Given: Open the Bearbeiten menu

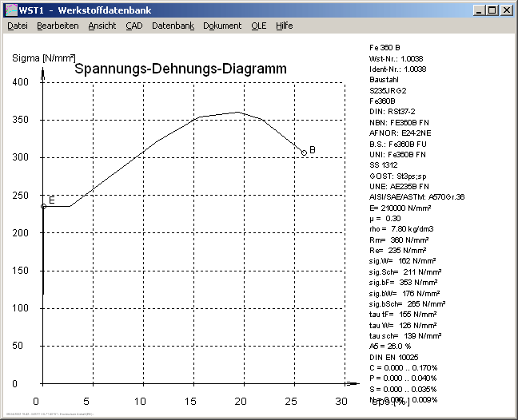Looking at the screenshot, I should [x=58, y=26].
